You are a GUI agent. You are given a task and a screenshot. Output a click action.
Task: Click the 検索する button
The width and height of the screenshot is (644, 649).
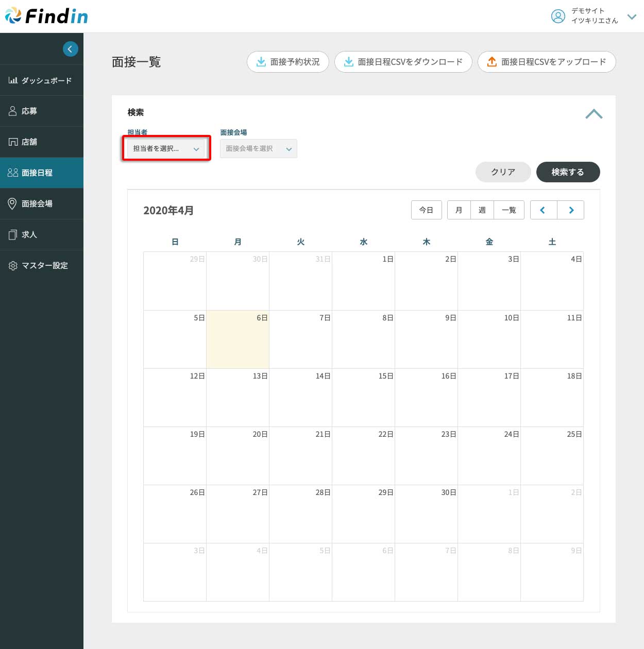568,172
